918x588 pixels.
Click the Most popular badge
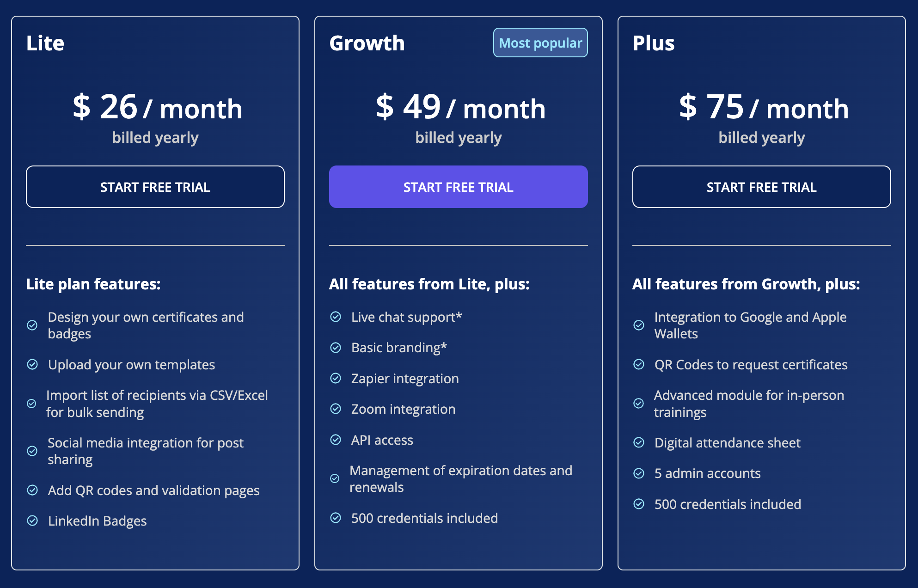[x=540, y=43]
